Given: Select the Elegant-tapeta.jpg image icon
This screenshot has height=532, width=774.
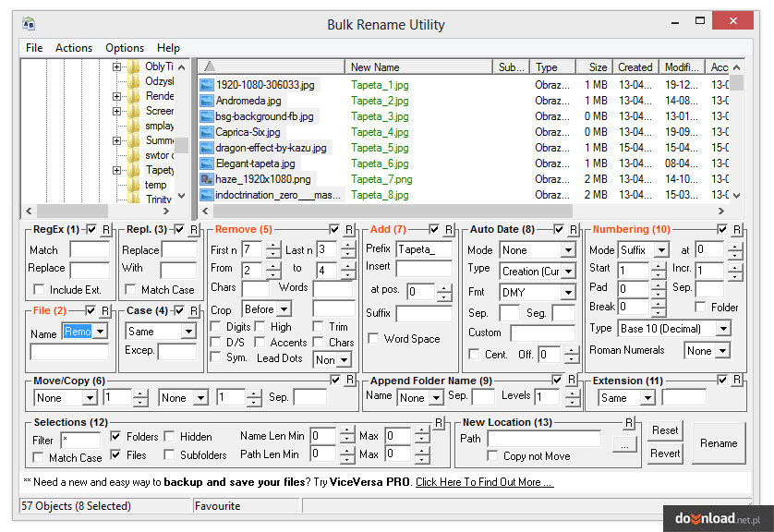Looking at the screenshot, I should [207, 163].
